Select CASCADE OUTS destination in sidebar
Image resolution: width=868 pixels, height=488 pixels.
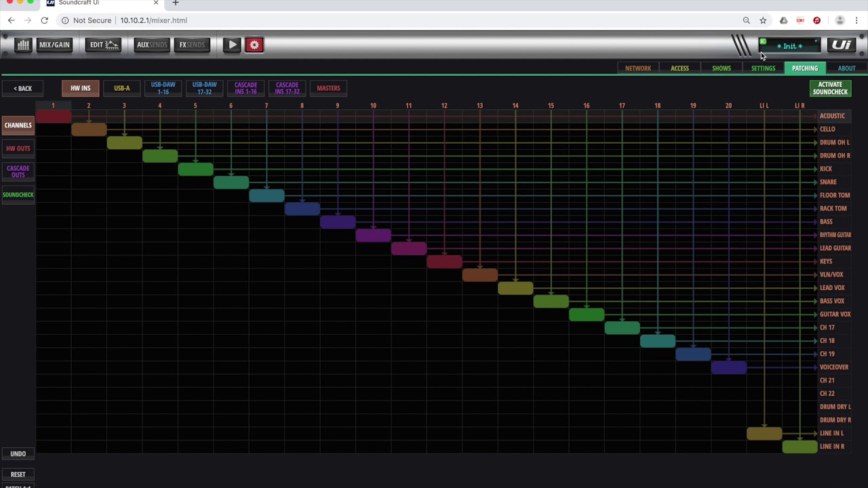[18, 171]
